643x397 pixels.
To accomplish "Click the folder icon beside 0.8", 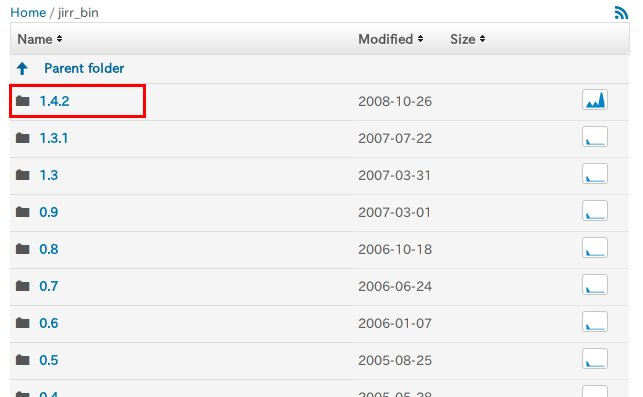I will point(23,249).
